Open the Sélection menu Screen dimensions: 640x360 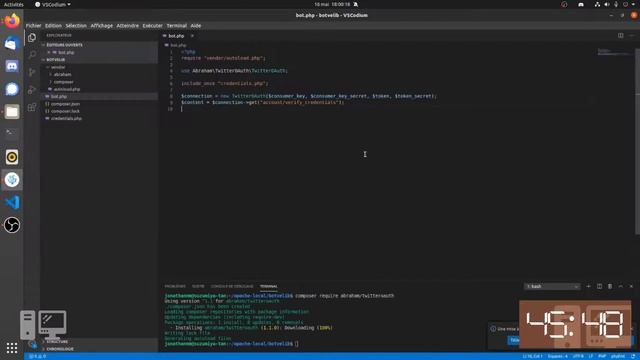[76, 26]
